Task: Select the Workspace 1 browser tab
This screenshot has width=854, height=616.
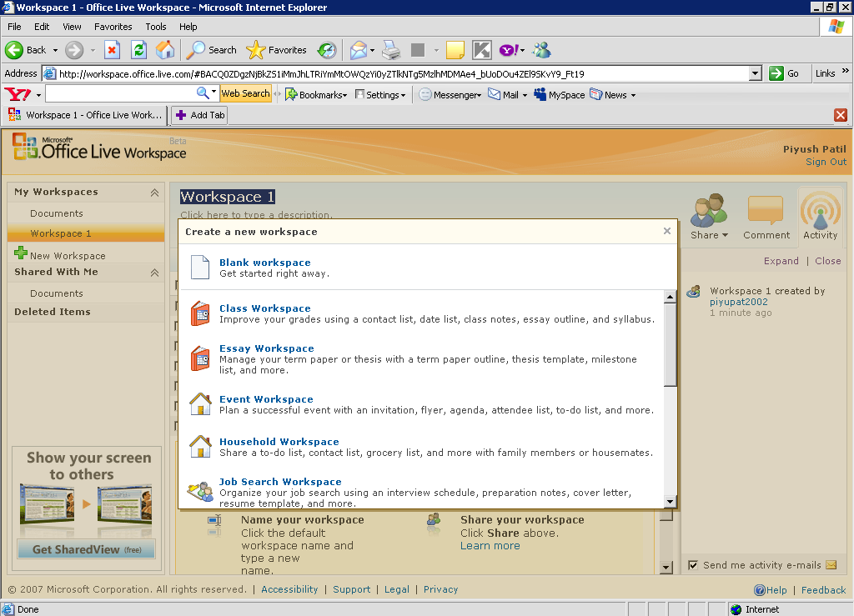Action: [x=85, y=115]
